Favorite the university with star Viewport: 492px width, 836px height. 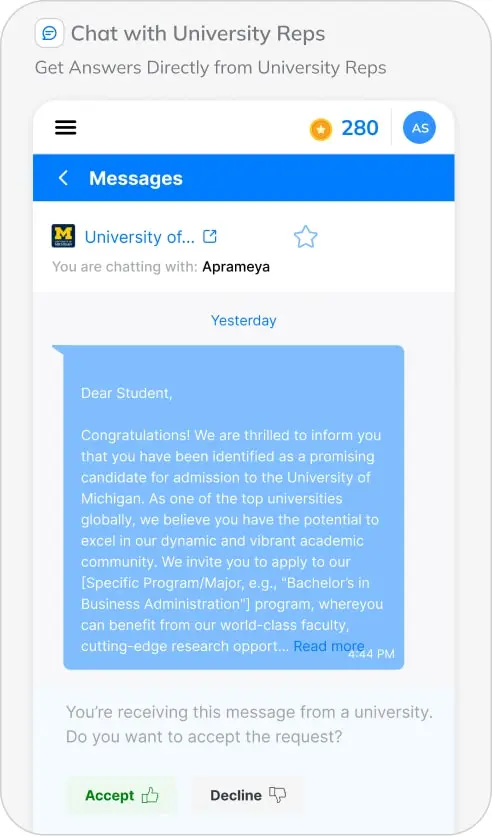click(305, 237)
